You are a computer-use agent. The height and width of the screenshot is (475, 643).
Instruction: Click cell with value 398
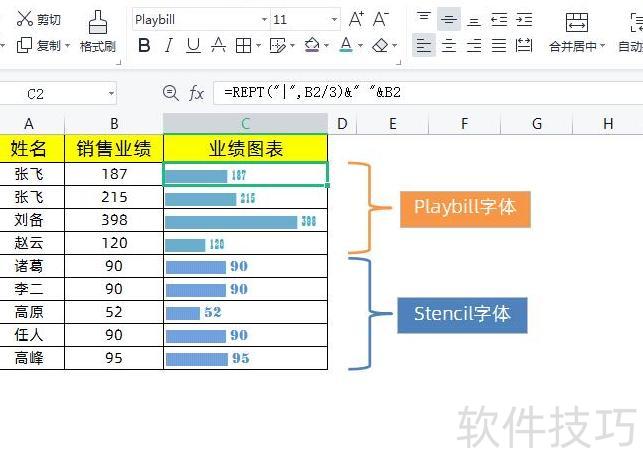[114, 220]
